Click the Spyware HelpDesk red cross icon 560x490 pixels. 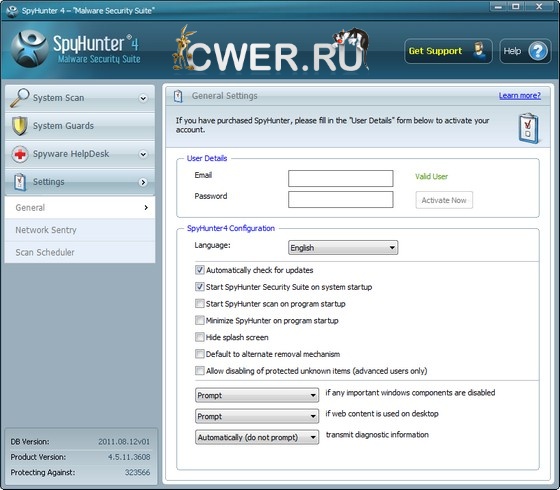point(20,154)
